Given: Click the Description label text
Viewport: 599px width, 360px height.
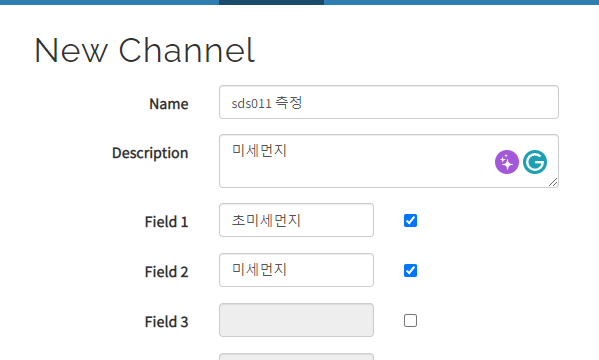Looking at the screenshot, I should tap(150, 153).
